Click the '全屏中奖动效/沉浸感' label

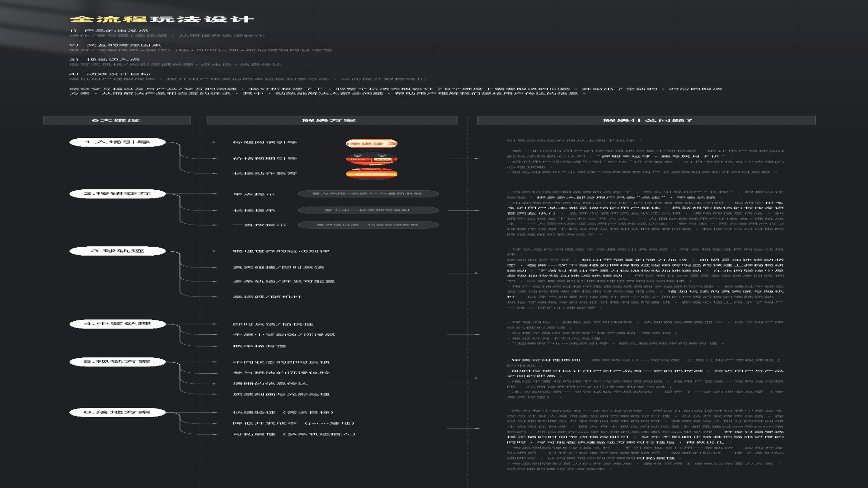click(284, 335)
